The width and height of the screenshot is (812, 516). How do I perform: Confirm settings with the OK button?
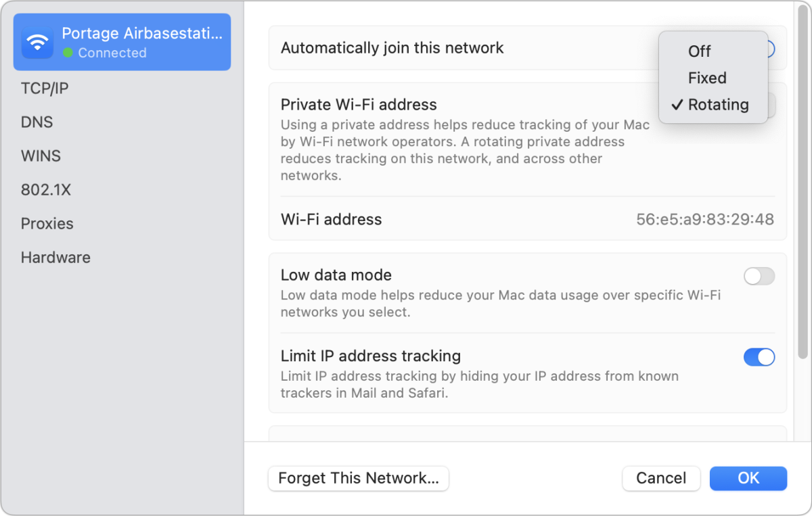(x=748, y=478)
